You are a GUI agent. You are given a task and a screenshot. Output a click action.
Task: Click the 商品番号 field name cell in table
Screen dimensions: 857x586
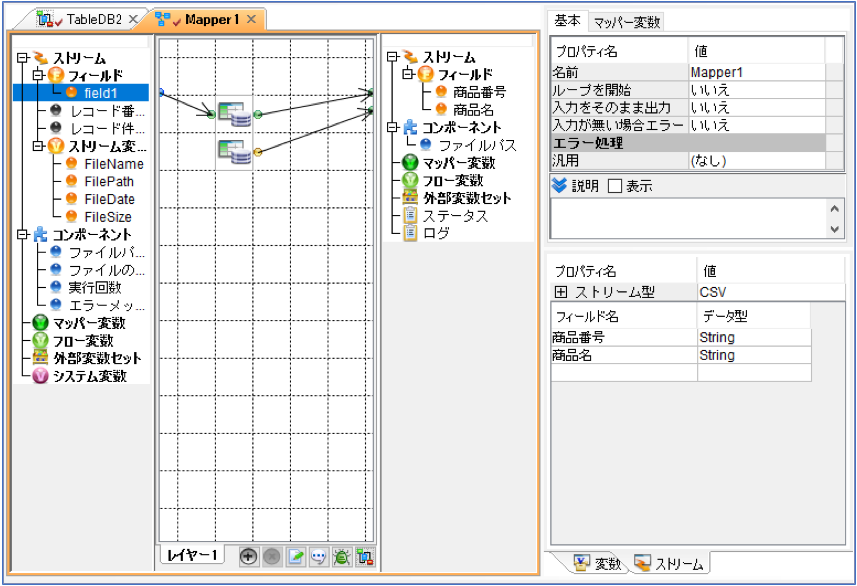[x=624, y=337]
